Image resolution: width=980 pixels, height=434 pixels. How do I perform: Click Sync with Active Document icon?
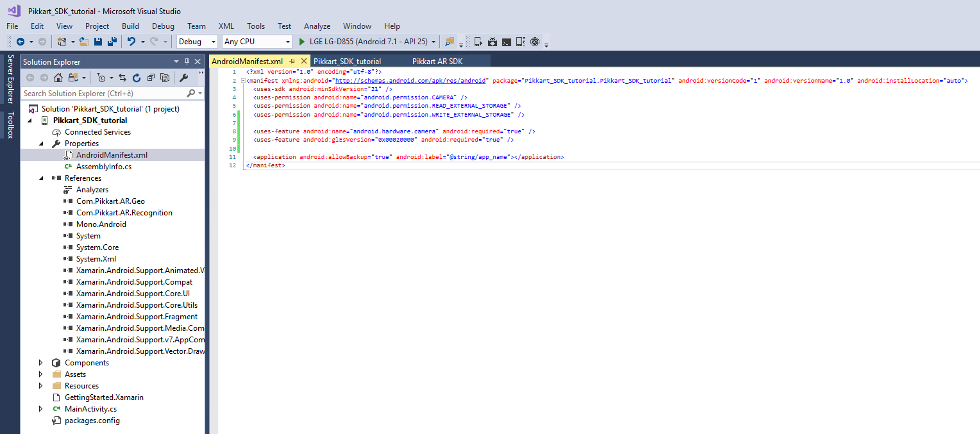(x=122, y=78)
